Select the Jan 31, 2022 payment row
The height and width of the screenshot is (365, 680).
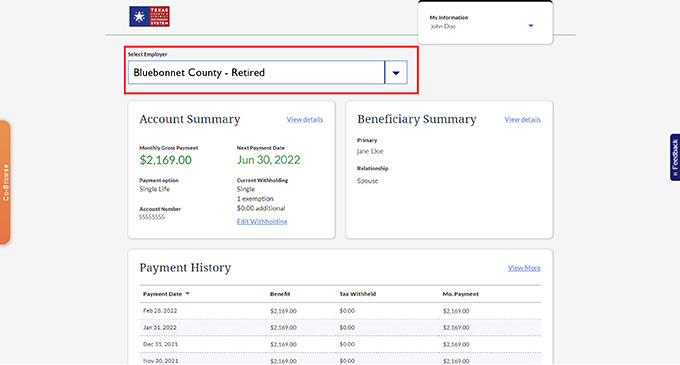click(340, 327)
